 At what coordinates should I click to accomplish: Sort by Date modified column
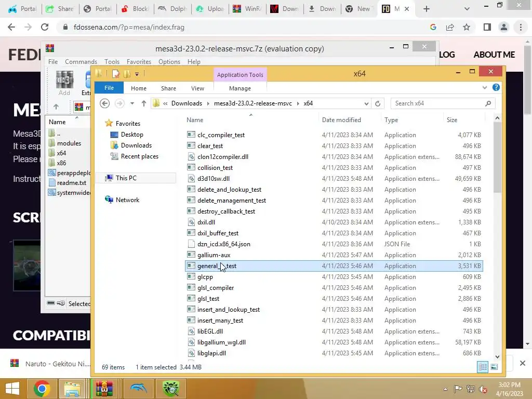click(341, 120)
